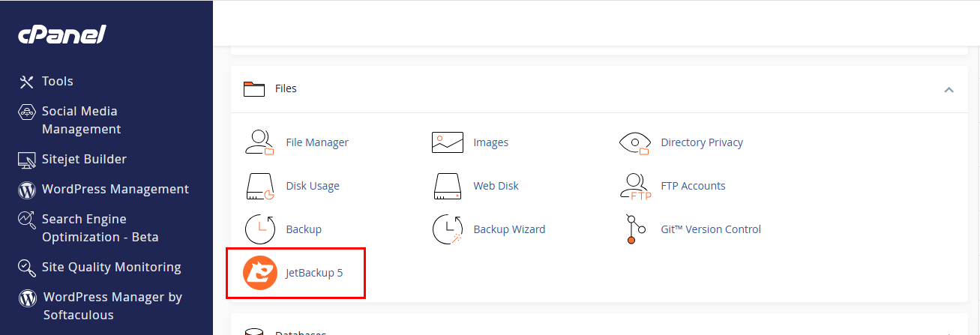Image resolution: width=980 pixels, height=335 pixels.
Task: Open the Images icon
Action: (x=448, y=142)
